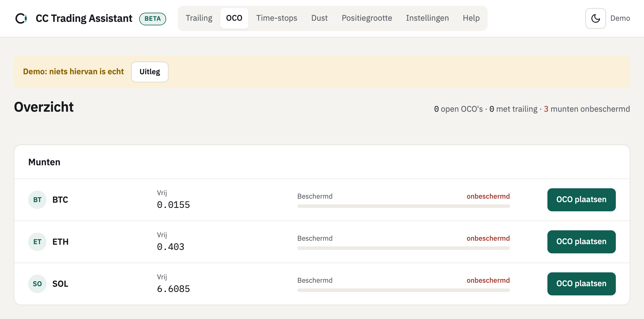The height and width of the screenshot is (319, 644).
Task: Open the Help tab
Action: 471,18
